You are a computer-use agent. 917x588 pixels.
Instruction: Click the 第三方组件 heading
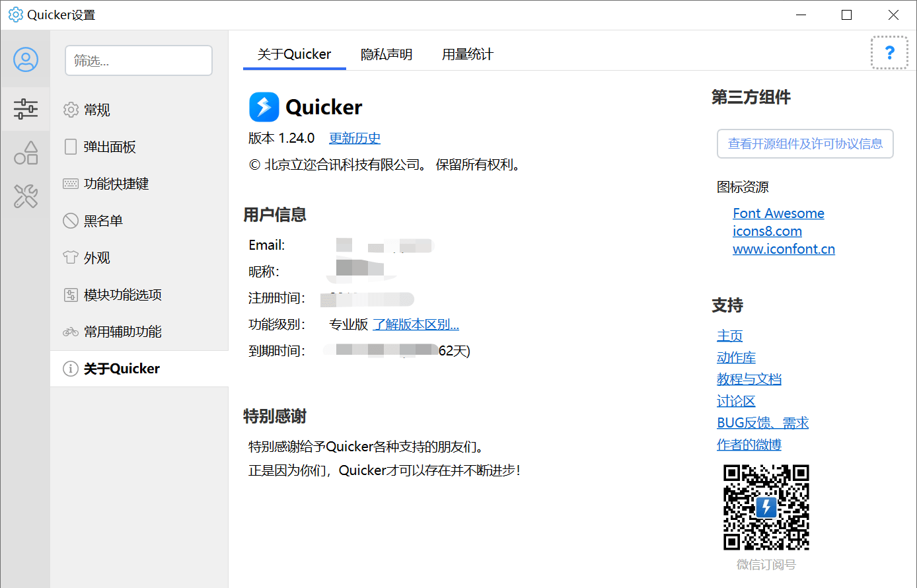[751, 97]
